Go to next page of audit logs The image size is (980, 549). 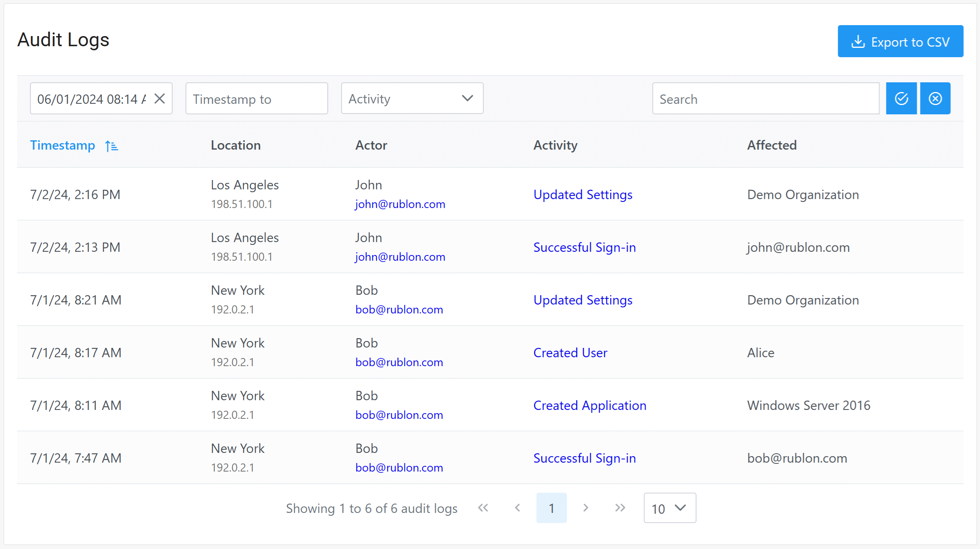(585, 508)
